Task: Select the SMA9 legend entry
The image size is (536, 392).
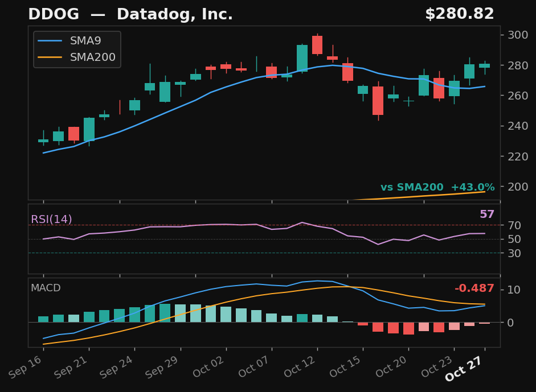Action: (69, 40)
